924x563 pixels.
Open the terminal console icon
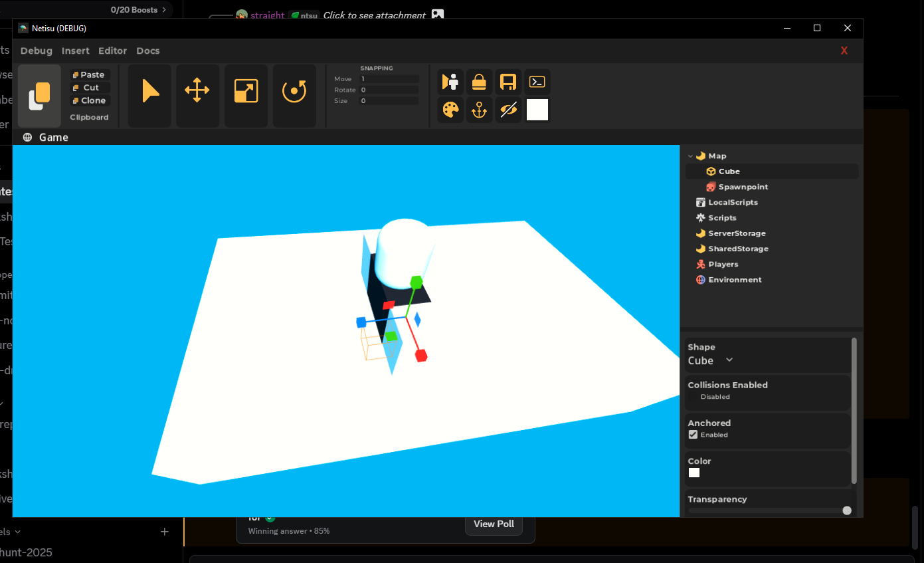[537, 82]
